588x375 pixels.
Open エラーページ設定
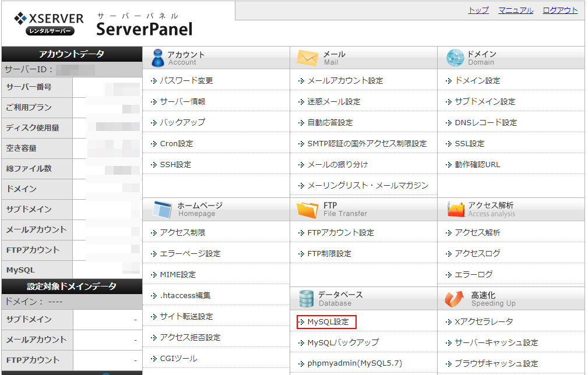coord(190,254)
